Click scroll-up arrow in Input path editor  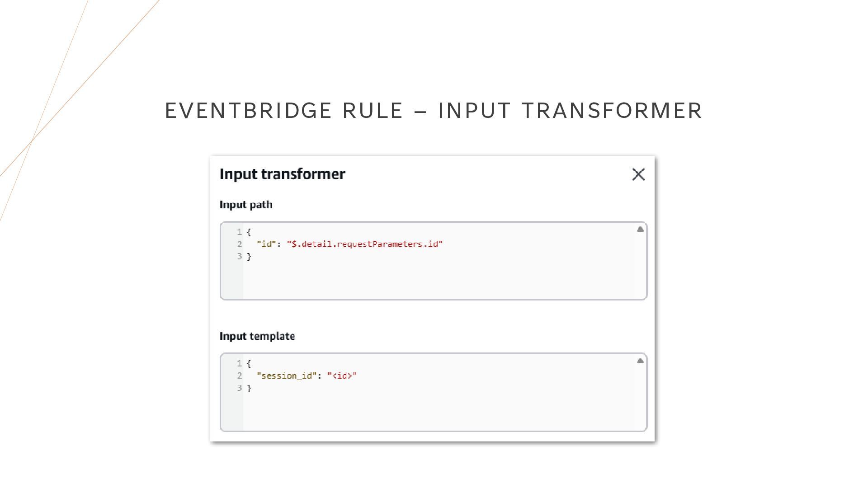pyautogui.click(x=640, y=230)
